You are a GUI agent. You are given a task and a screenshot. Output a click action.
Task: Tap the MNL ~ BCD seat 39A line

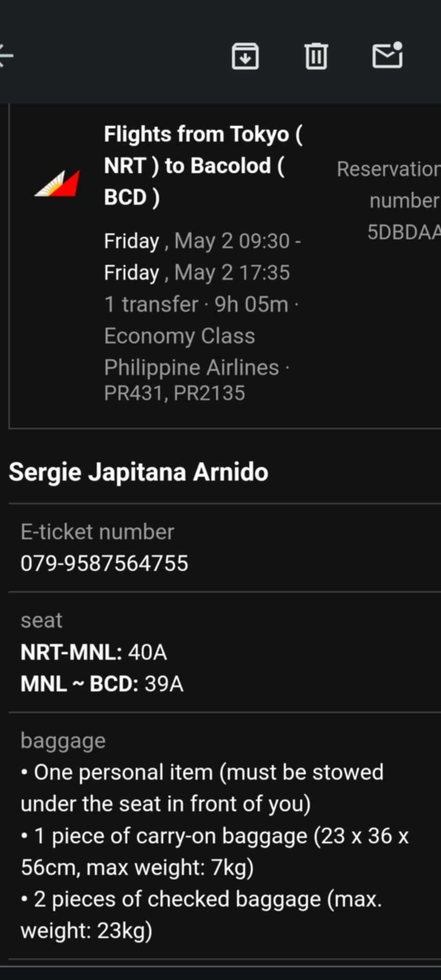[x=102, y=684]
